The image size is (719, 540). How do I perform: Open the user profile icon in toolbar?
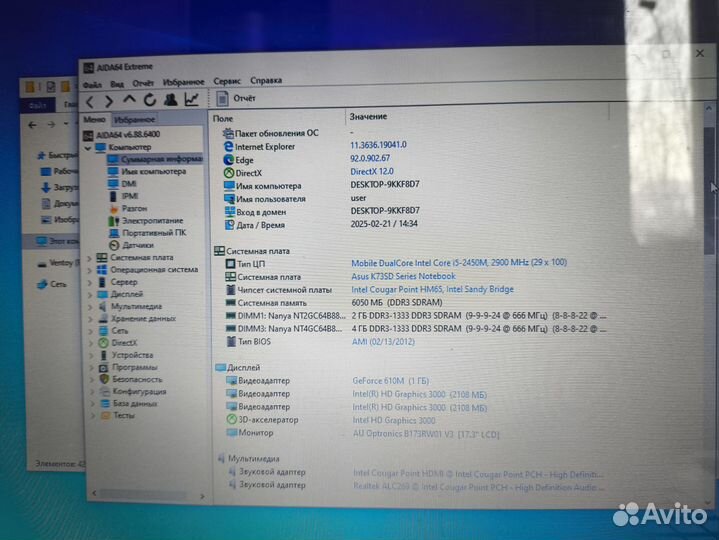pos(171,100)
